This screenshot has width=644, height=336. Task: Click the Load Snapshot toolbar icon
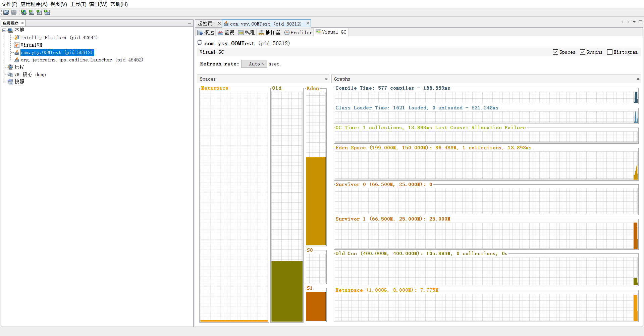tap(6, 12)
